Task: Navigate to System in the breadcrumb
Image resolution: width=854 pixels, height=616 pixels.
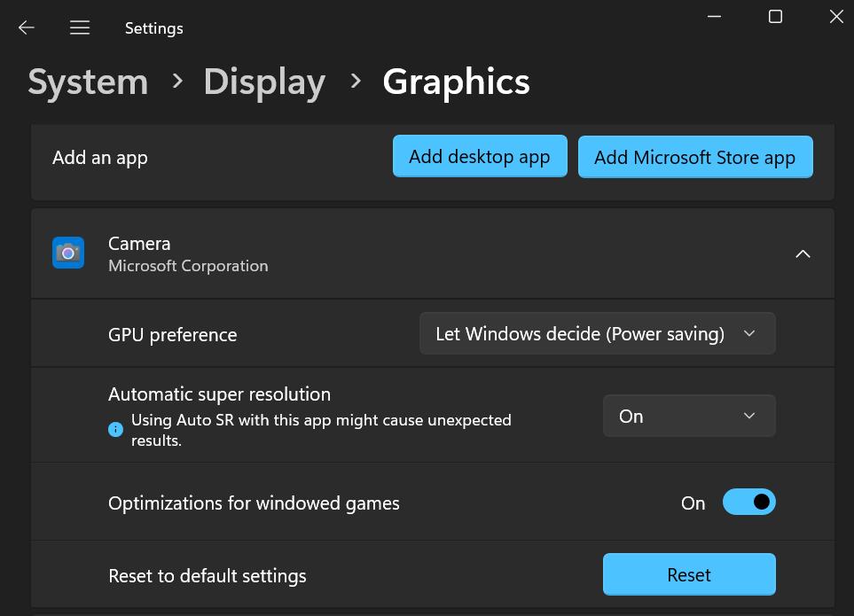Action: (88, 82)
